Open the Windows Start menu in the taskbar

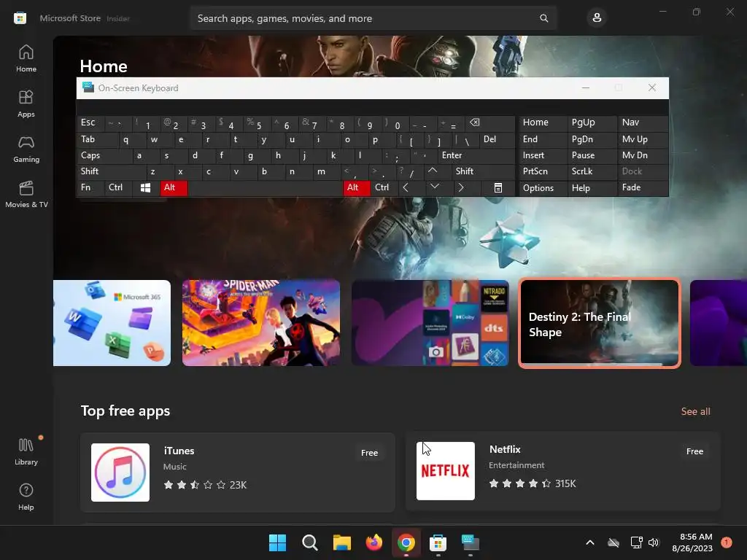277,542
